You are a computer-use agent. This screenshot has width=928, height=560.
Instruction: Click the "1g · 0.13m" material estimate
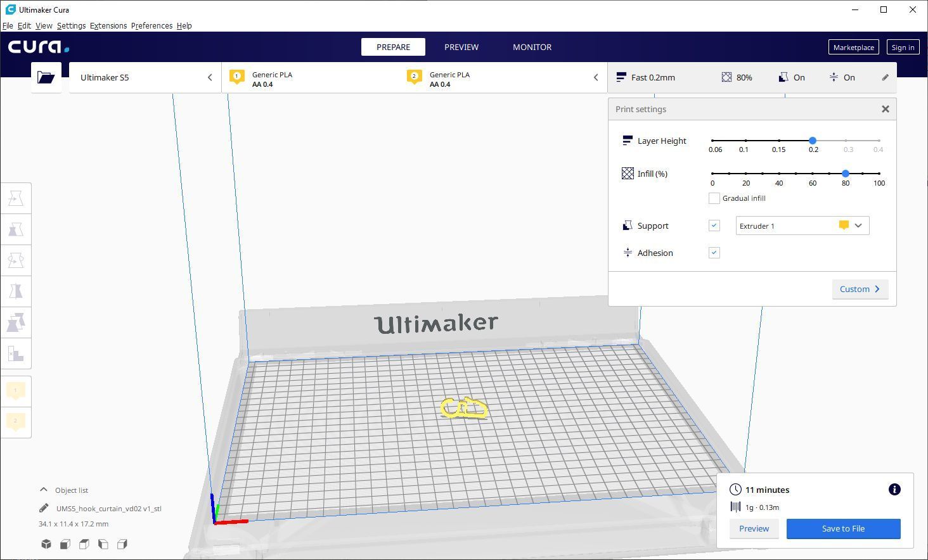click(762, 507)
